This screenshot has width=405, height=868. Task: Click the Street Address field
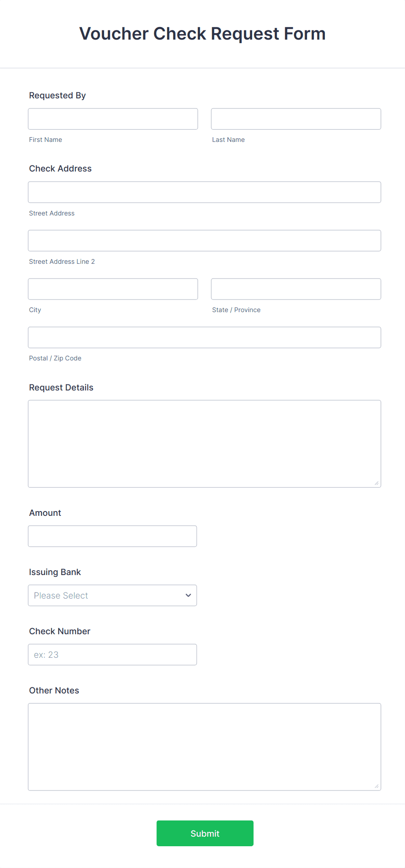[204, 192]
